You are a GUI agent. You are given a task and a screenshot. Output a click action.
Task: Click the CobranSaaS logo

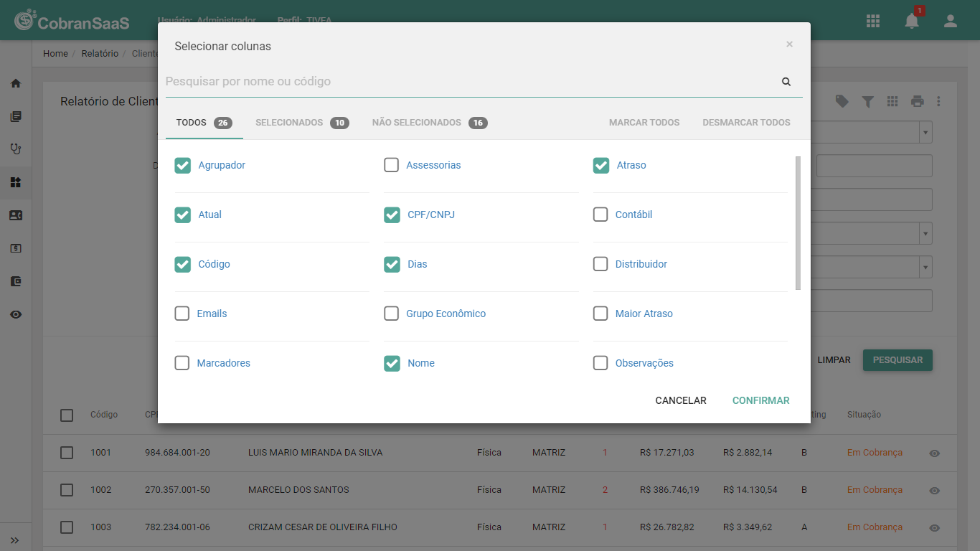[72, 22]
